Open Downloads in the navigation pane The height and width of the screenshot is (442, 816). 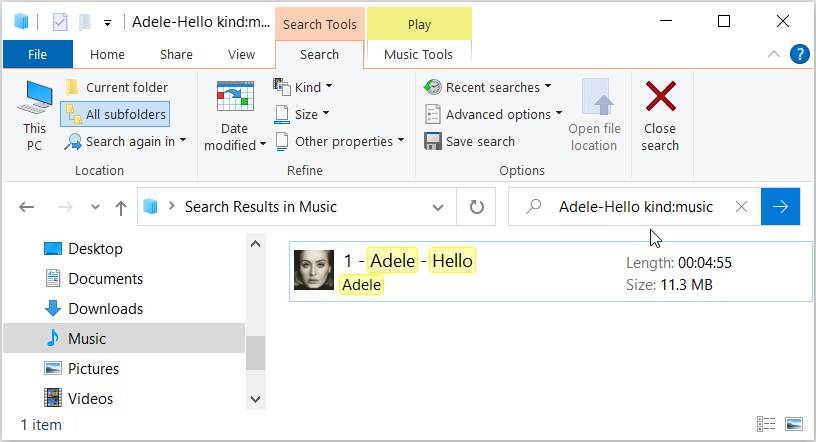(105, 308)
